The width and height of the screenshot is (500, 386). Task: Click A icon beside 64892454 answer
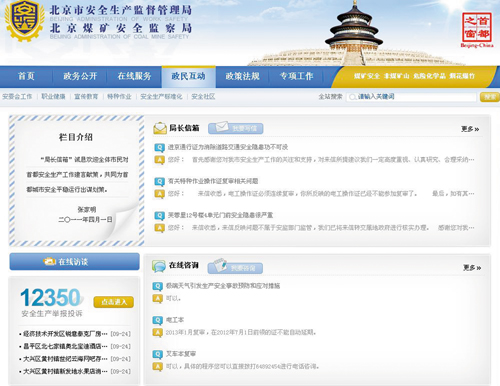(x=157, y=367)
